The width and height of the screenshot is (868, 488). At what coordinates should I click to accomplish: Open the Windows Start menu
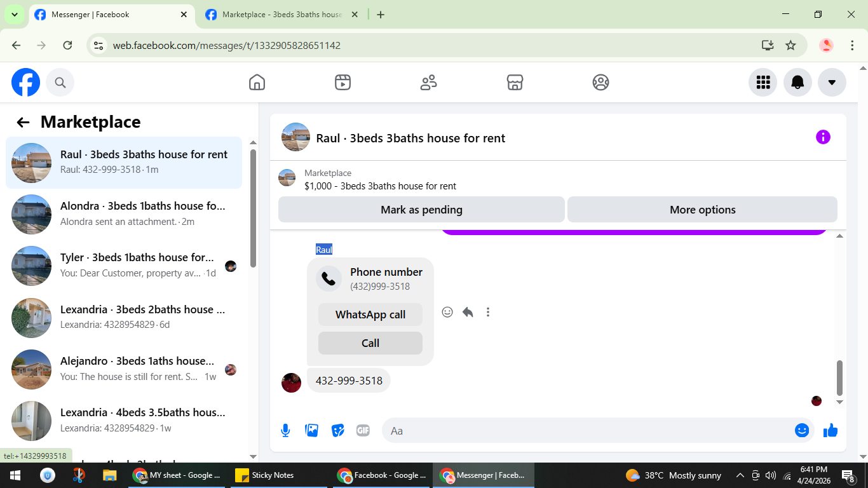(x=15, y=475)
